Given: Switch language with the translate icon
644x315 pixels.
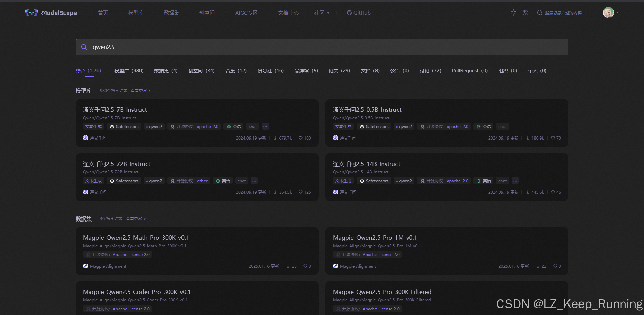Looking at the screenshot, I should pyautogui.click(x=525, y=13).
